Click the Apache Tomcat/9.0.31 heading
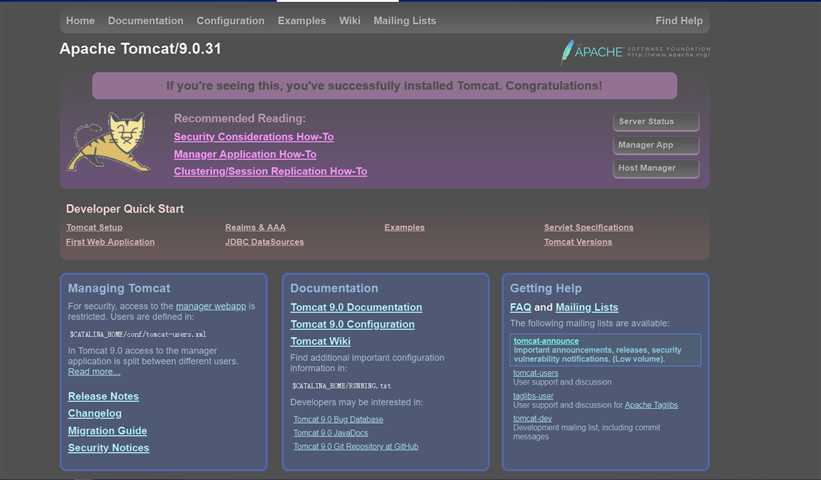 pos(140,49)
